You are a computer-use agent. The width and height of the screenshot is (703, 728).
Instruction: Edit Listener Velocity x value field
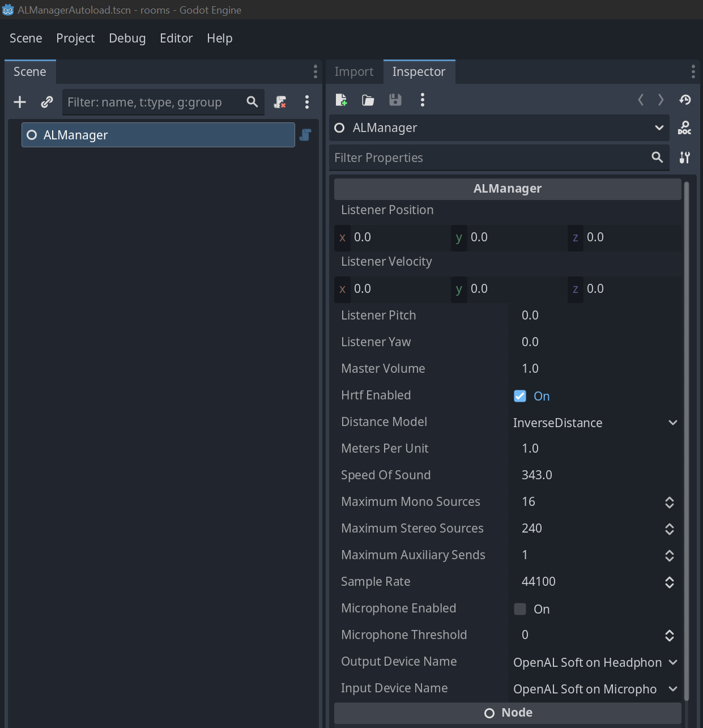(392, 289)
